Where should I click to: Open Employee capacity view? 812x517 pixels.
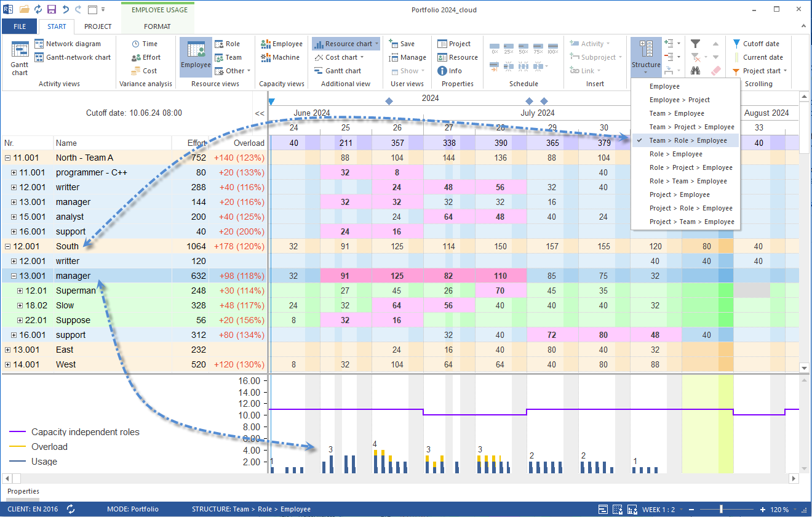(282, 44)
